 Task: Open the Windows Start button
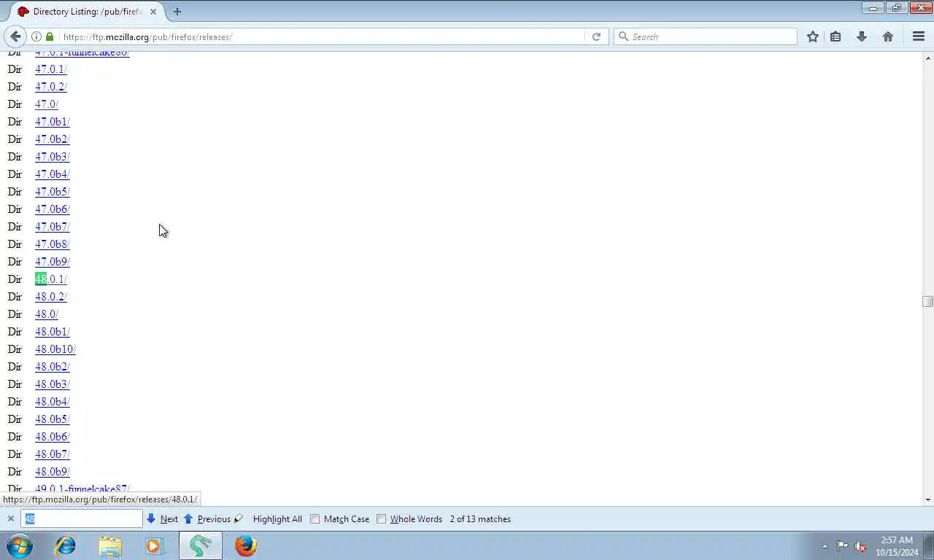click(x=20, y=545)
